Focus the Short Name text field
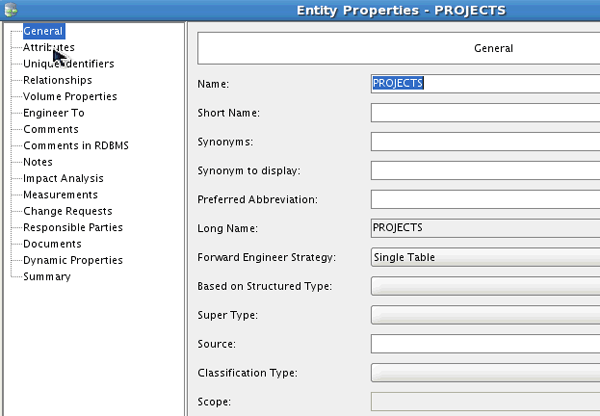Screen dimensions: 600x416 point(485,113)
